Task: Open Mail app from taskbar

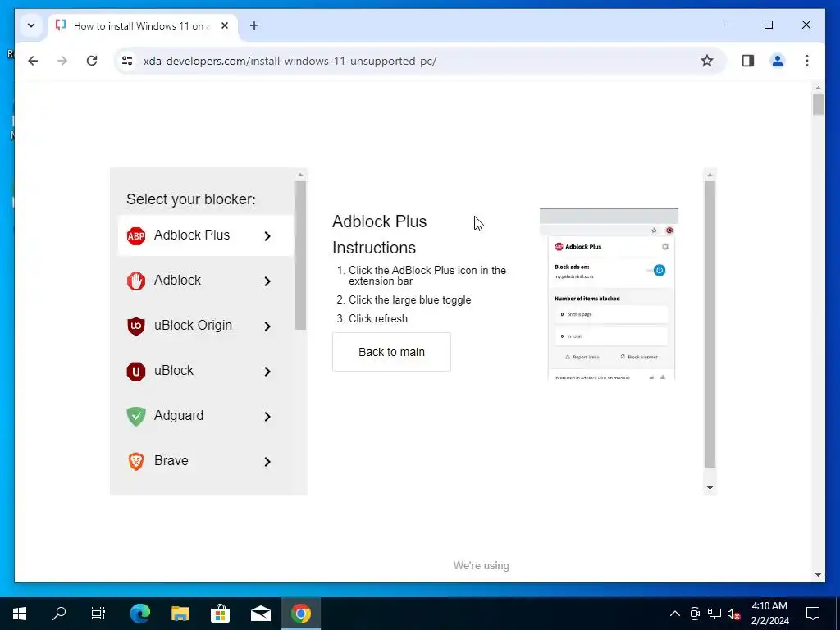Action: [261, 614]
